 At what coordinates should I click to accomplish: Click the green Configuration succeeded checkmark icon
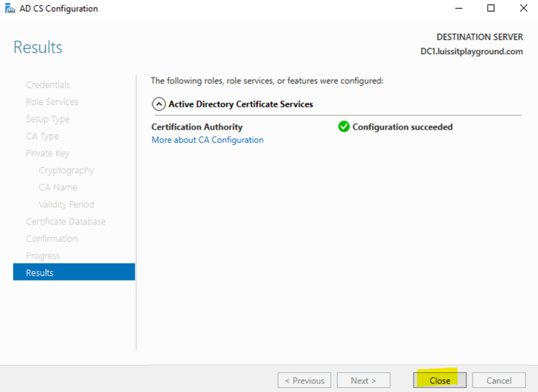tap(343, 126)
